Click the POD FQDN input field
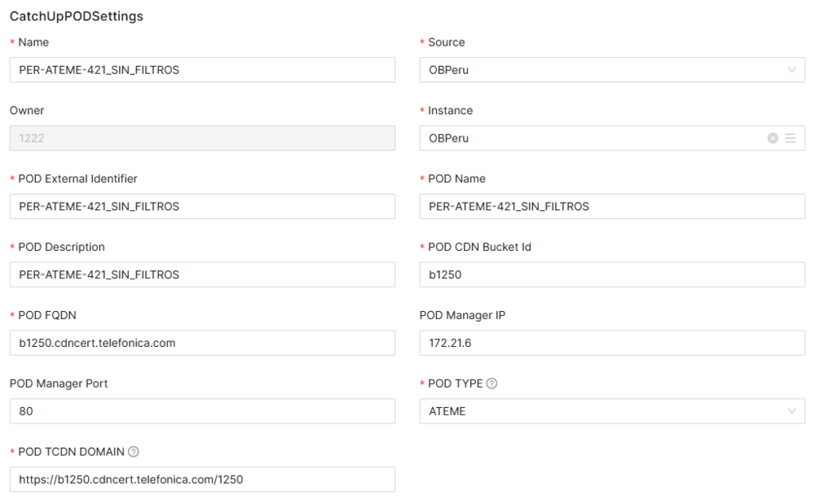Screen dimensions: 815x504 point(202,343)
